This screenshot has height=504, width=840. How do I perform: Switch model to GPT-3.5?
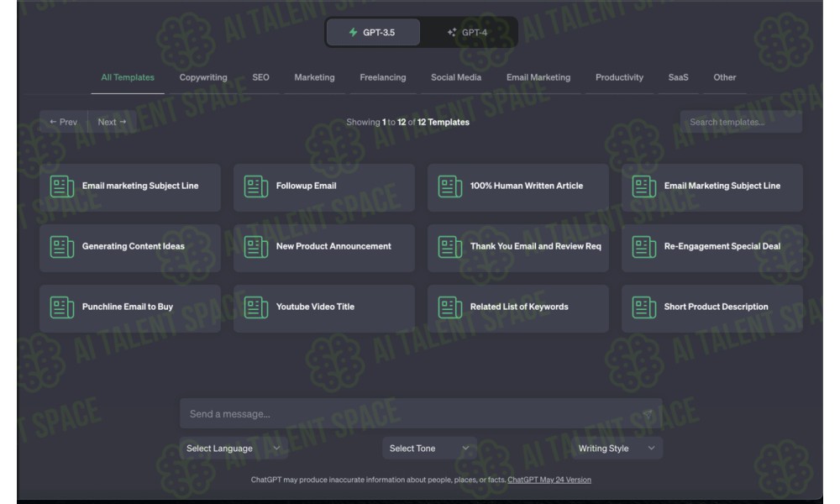tap(373, 32)
